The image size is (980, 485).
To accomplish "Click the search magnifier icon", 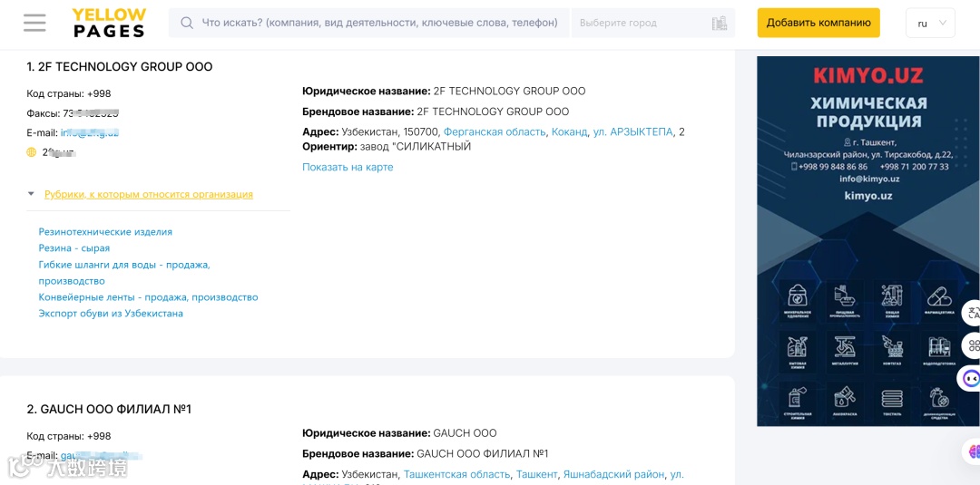I will tap(186, 23).
